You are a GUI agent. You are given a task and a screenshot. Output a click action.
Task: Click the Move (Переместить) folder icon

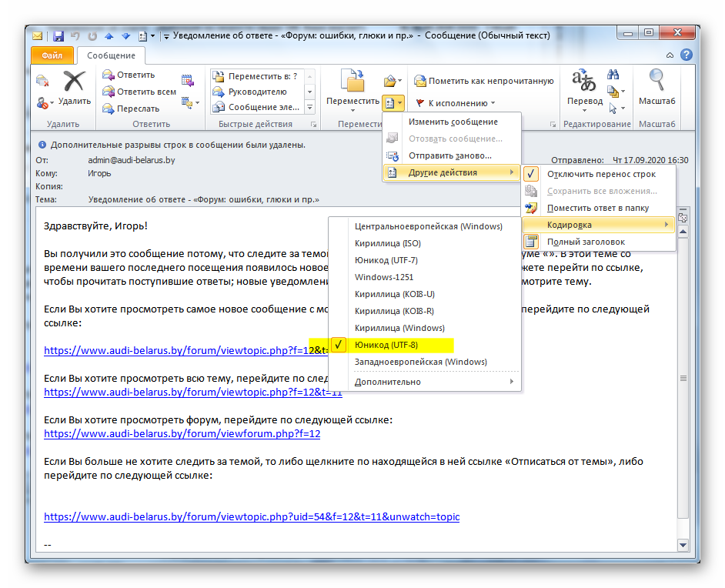coord(352,82)
